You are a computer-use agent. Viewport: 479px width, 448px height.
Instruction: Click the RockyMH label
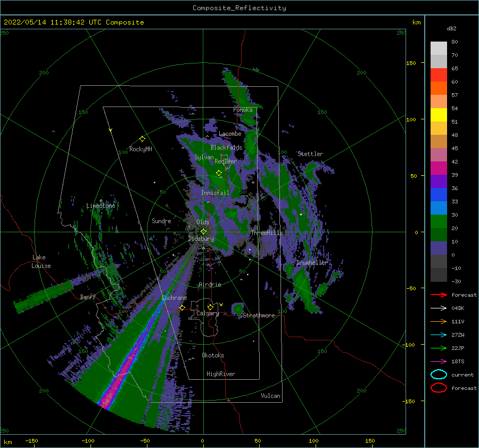[x=141, y=149]
